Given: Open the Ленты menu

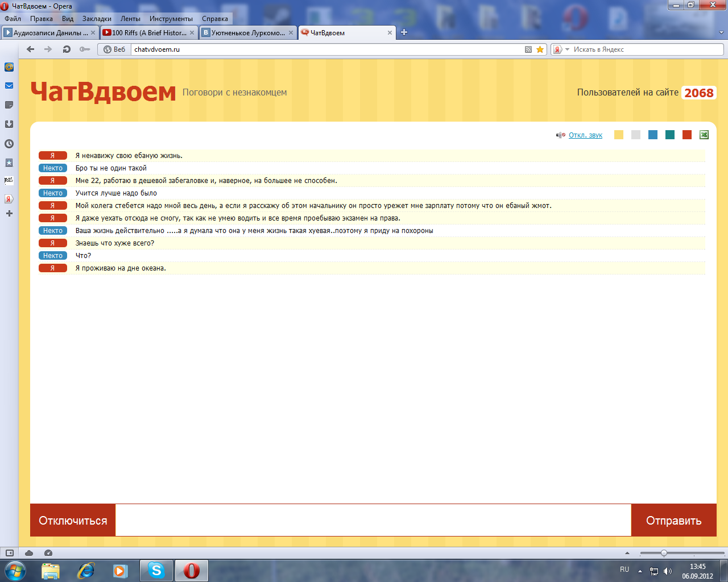Looking at the screenshot, I should pos(130,19).
